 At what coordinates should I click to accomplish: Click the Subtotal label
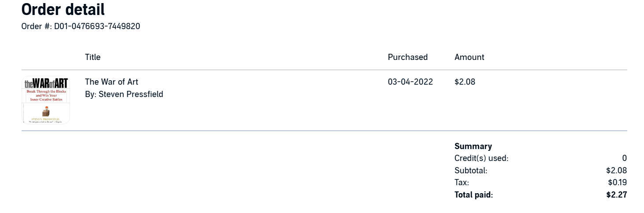point(470,171)
